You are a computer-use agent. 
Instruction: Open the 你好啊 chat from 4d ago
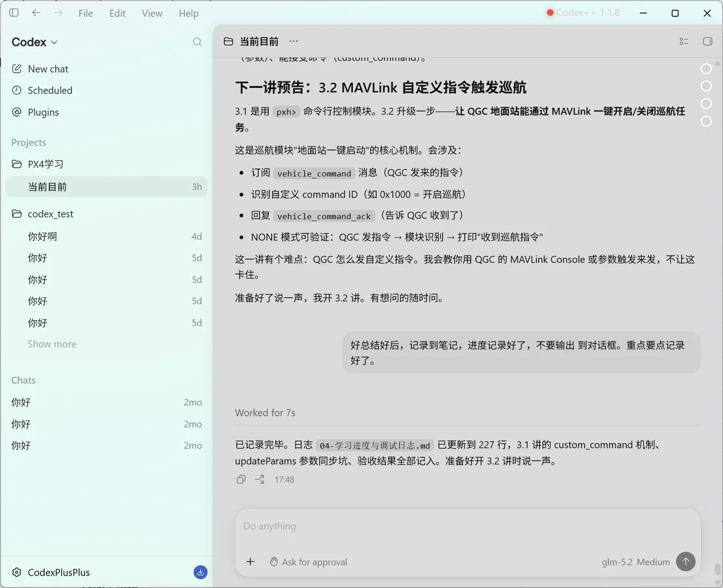tap(106, 236)
